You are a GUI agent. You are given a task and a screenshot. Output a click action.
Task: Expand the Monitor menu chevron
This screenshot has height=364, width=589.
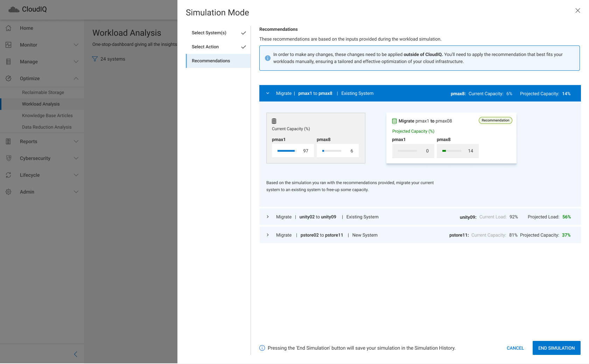(76, 45)
